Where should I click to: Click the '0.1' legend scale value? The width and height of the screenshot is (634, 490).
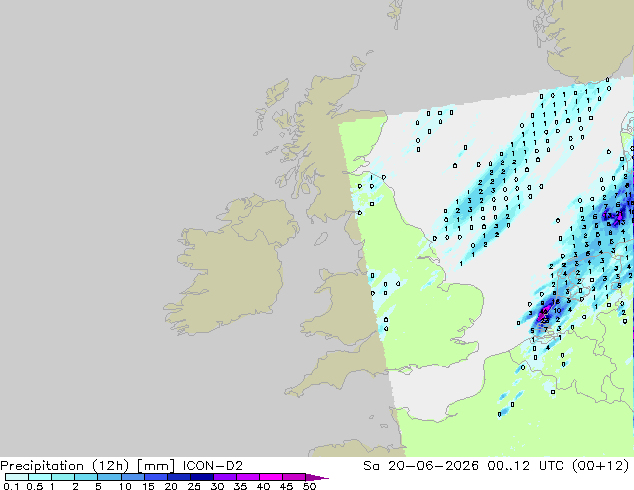pos(11,486)
